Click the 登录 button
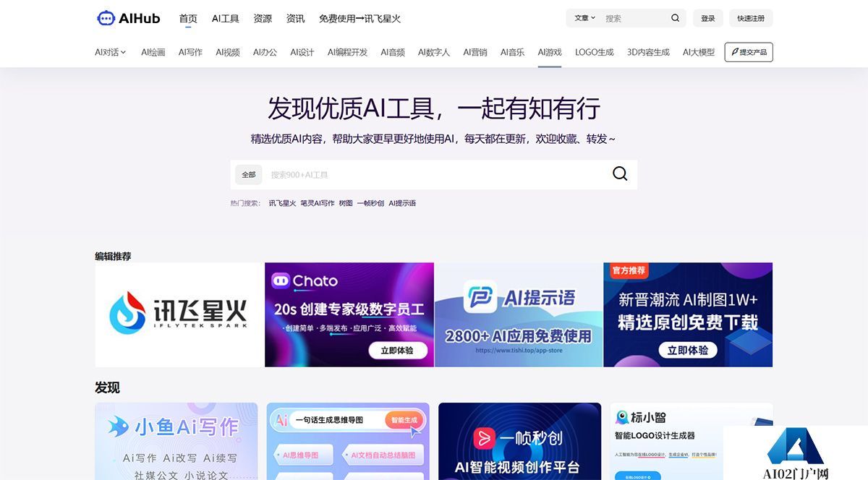 708,18
